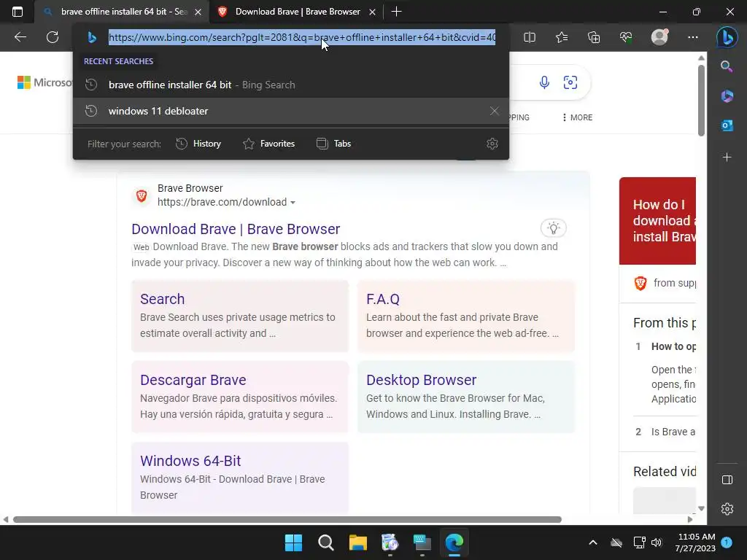This screenshot has height=560, width=747.
Task: Open the 'F.A.Q' sitelink
Action: coord(382,299)
